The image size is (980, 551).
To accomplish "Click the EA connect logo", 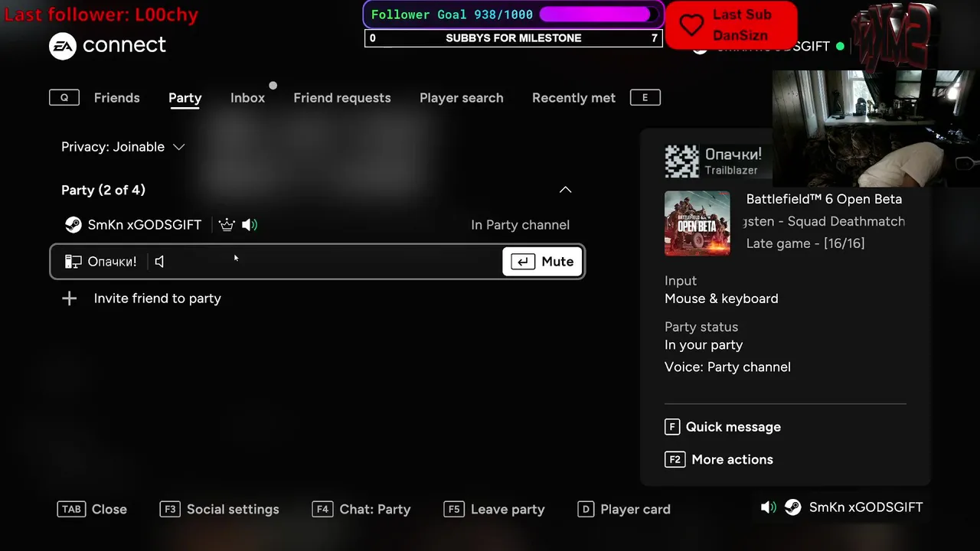I will [x=107, y=46].
